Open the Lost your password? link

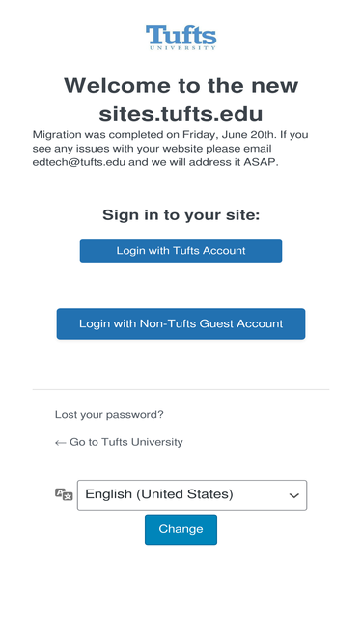click(x=109, y=415)
